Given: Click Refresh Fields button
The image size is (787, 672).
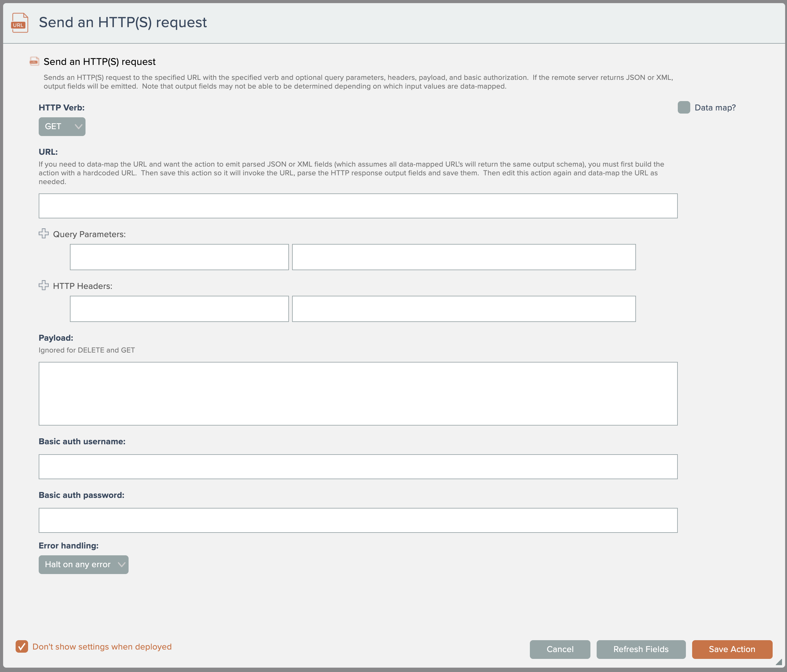Looking at the screenshot, I should (641, 649).
